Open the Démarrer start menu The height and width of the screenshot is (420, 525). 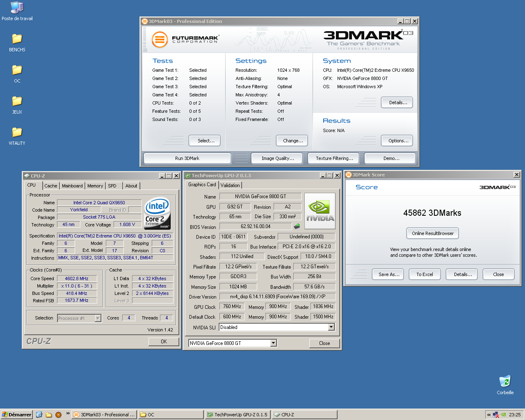coord(16,415)
